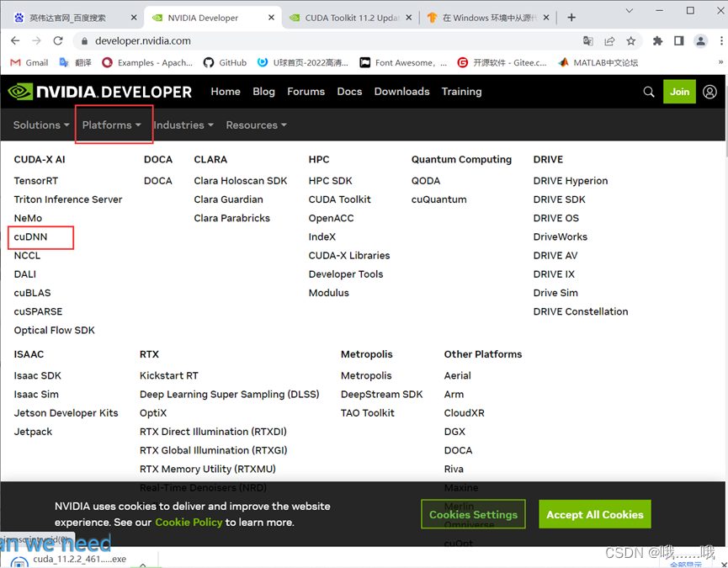Image resolution: width=728 pixels, height=568 pixels.
Task: Open the CloudXR link
Action: coord(465,412)
